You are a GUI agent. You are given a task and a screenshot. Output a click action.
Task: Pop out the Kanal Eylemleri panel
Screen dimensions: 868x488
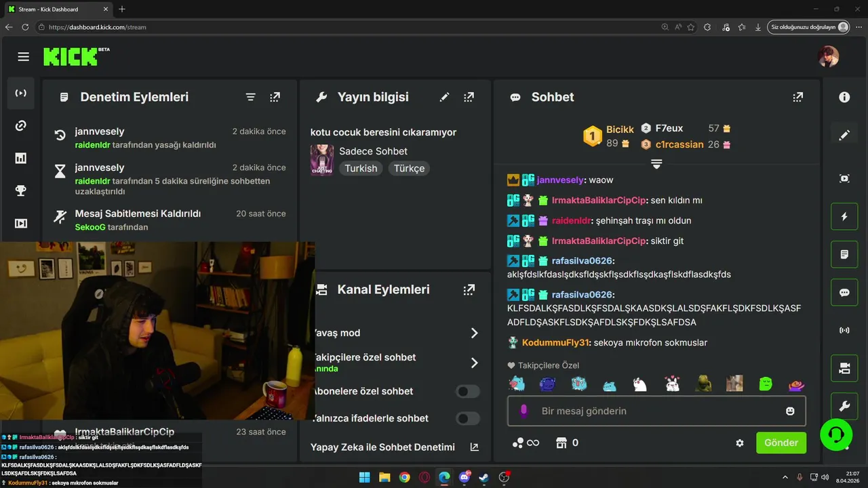[469, 289]
